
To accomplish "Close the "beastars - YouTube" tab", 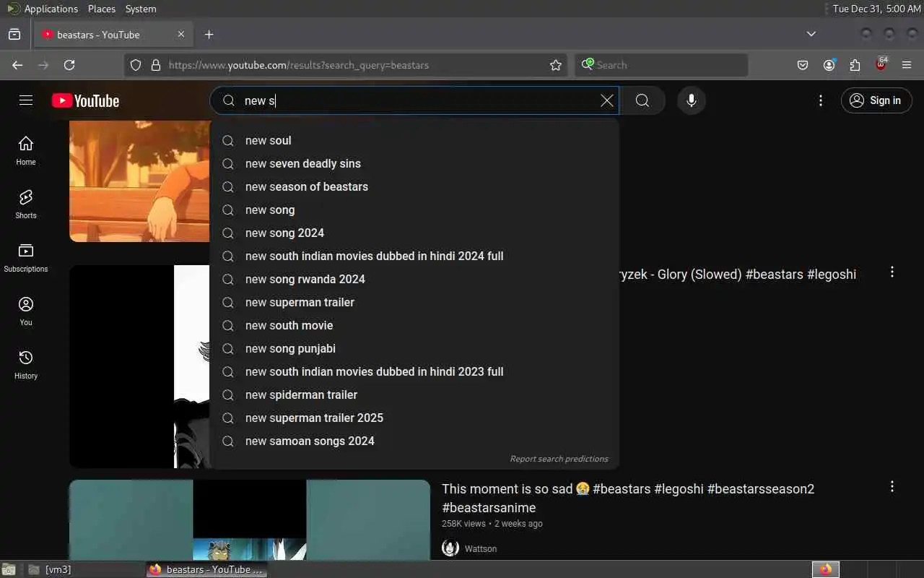I will (181, 34).
